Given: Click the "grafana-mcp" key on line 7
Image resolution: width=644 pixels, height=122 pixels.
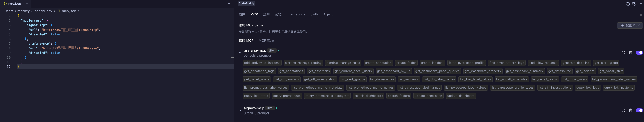Looking at the screenshot, I should tap(39, 44).
